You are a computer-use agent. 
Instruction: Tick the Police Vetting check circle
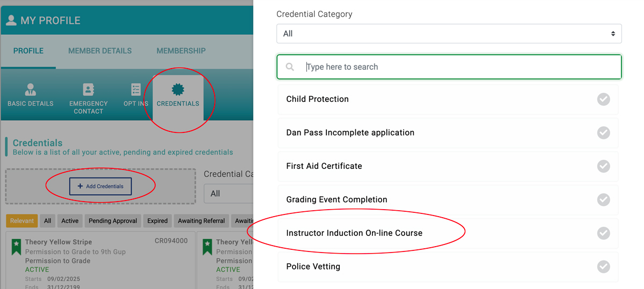point(604,266)
